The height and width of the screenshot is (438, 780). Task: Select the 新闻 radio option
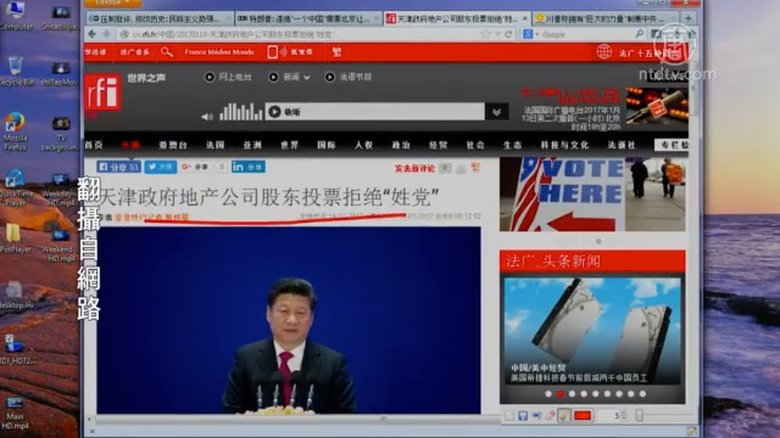pos(290,76)
